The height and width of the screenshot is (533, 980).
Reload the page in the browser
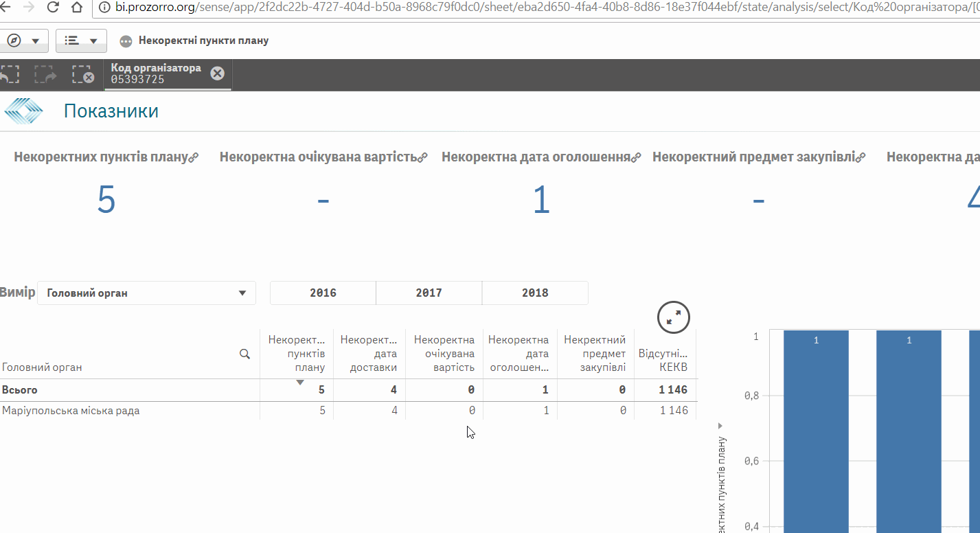53,8
